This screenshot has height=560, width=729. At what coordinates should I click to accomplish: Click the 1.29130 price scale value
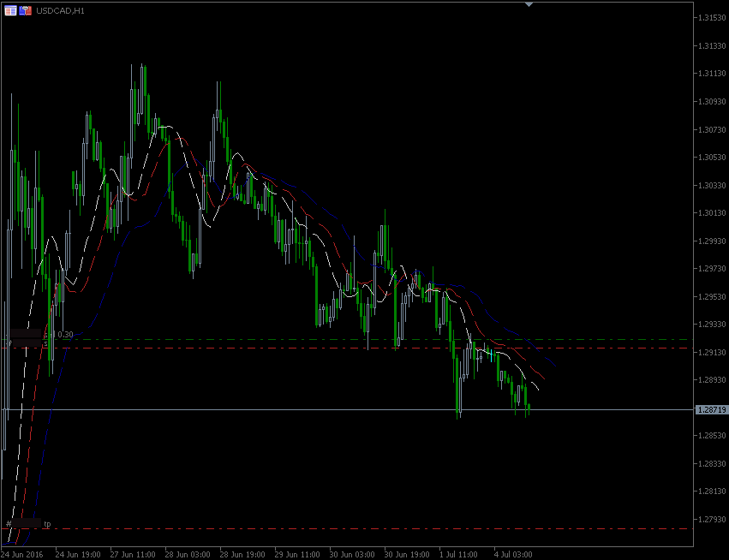click(x=712, y=352)
